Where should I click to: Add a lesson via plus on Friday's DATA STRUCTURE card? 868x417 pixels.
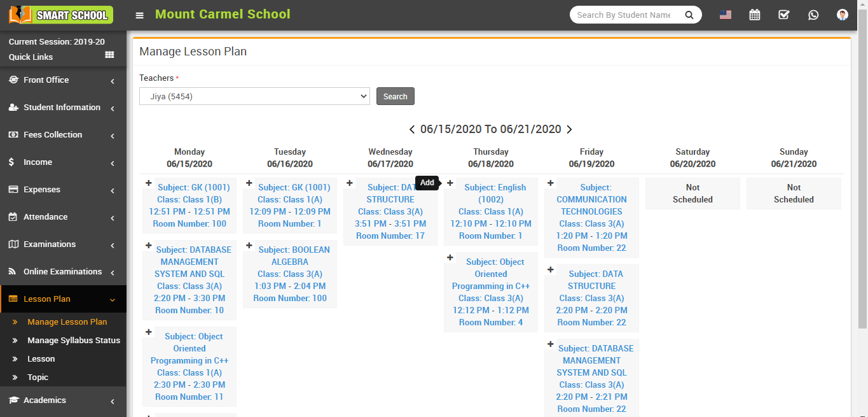click(550, 269)
